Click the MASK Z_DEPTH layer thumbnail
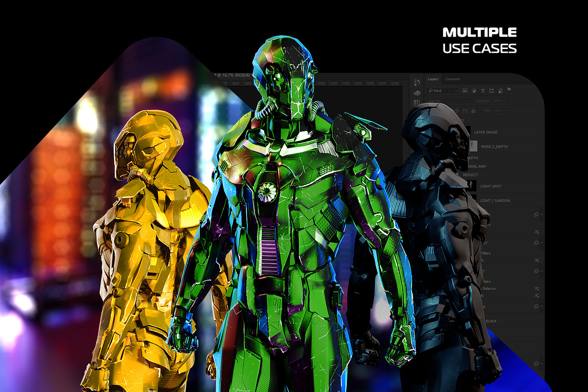588x392 pixels. (473, 147)
